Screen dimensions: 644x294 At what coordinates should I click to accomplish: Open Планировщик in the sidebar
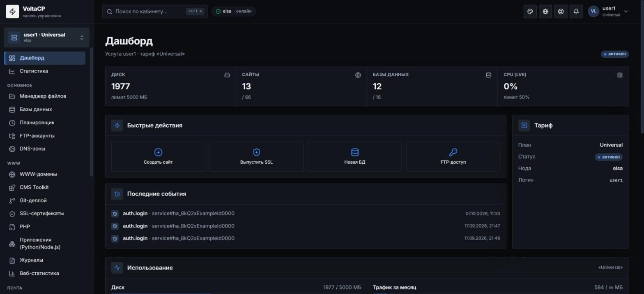tap(45, 123)
